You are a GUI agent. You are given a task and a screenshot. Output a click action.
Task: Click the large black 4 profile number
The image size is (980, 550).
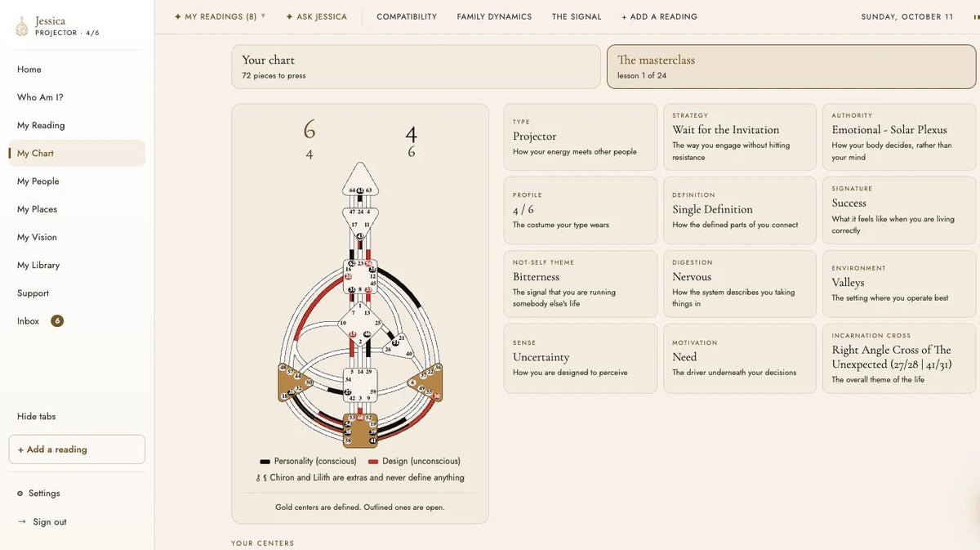tap(411, 133)
